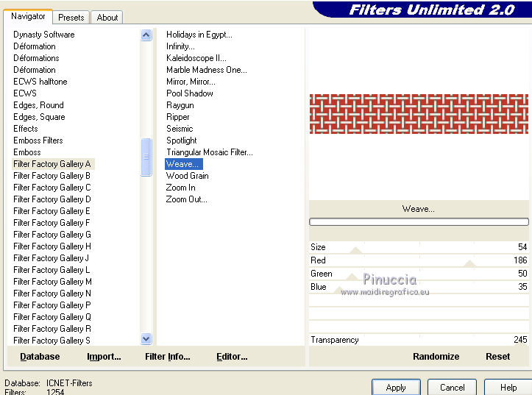Select the highlighted Weave filter
This screenshot has height=395, width=532.
183,164
